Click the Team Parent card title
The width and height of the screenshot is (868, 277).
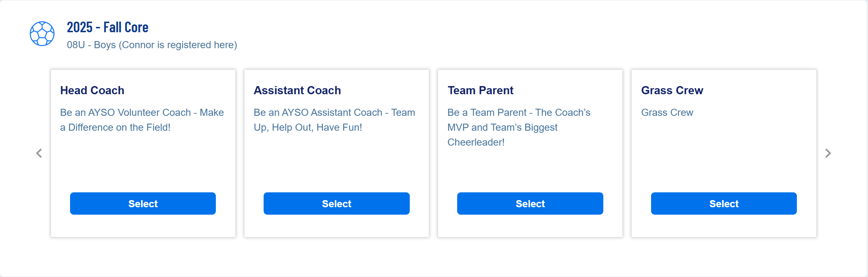tap(481, 90)
